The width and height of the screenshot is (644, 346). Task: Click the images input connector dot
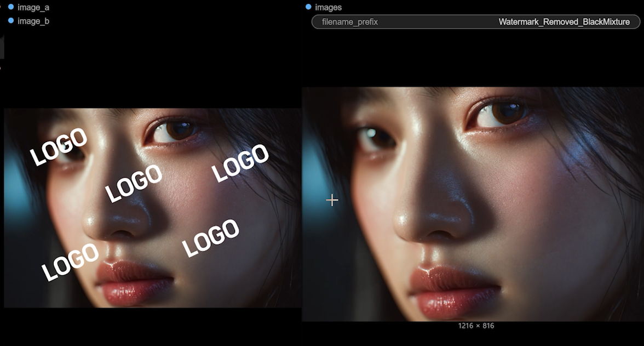point(308,7)
